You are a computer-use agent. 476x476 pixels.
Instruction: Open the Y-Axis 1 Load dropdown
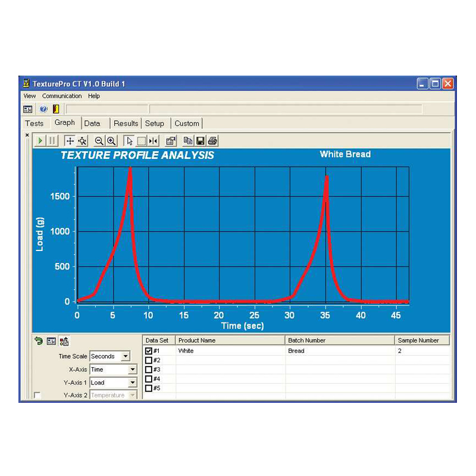point(132,383)
